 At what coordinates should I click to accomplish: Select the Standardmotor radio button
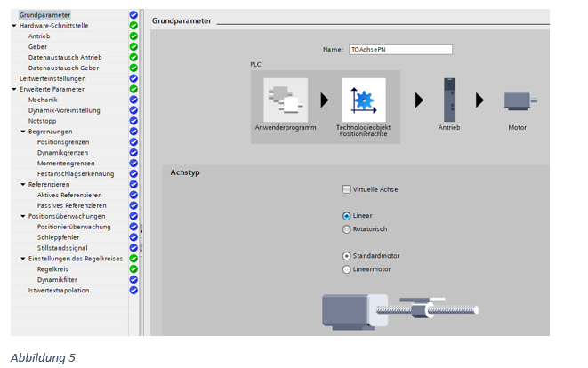pyautogui.click(x=347, y=256)
